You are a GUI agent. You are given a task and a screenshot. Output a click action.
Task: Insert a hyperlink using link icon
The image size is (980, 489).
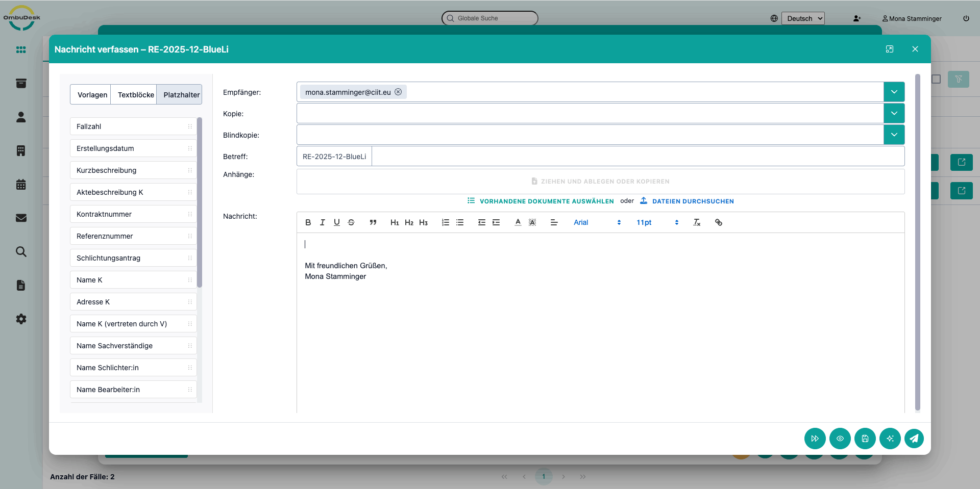718,222
